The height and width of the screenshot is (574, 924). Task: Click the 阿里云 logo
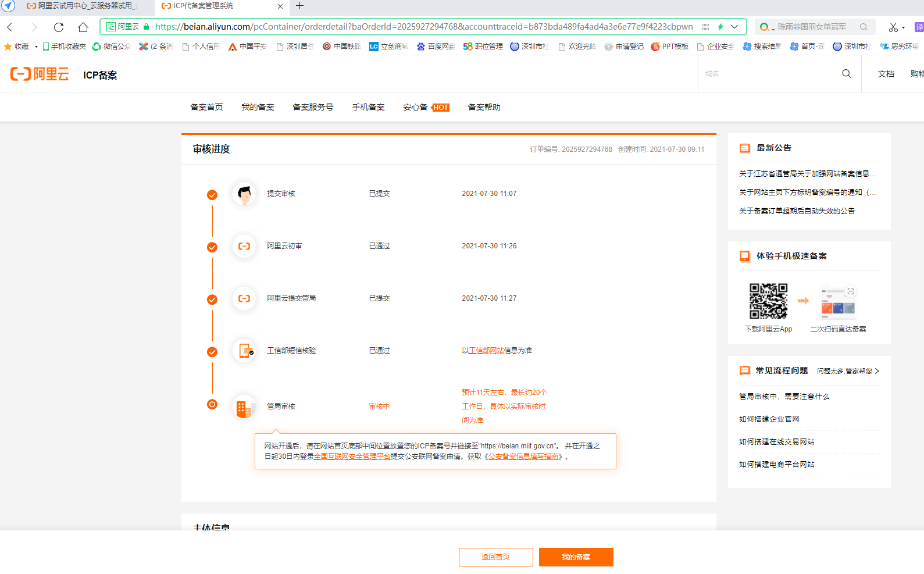point(40,74)
